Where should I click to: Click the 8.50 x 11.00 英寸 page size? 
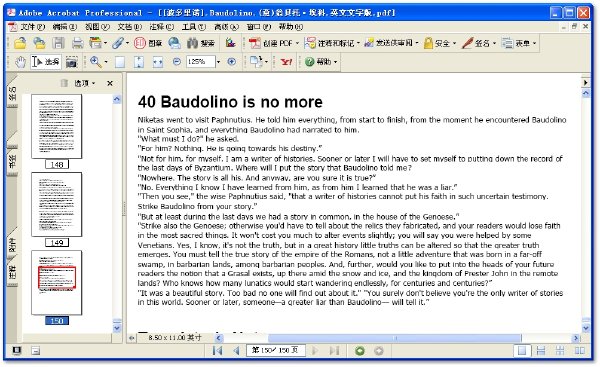point(174,338)
